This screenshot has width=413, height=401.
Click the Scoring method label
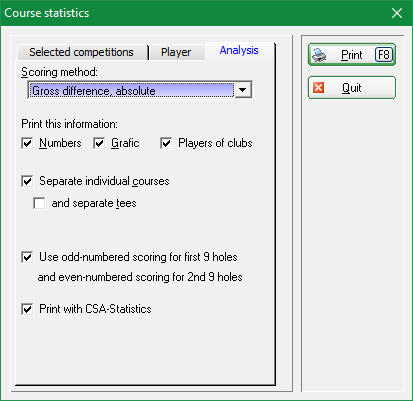pos(59,72)
